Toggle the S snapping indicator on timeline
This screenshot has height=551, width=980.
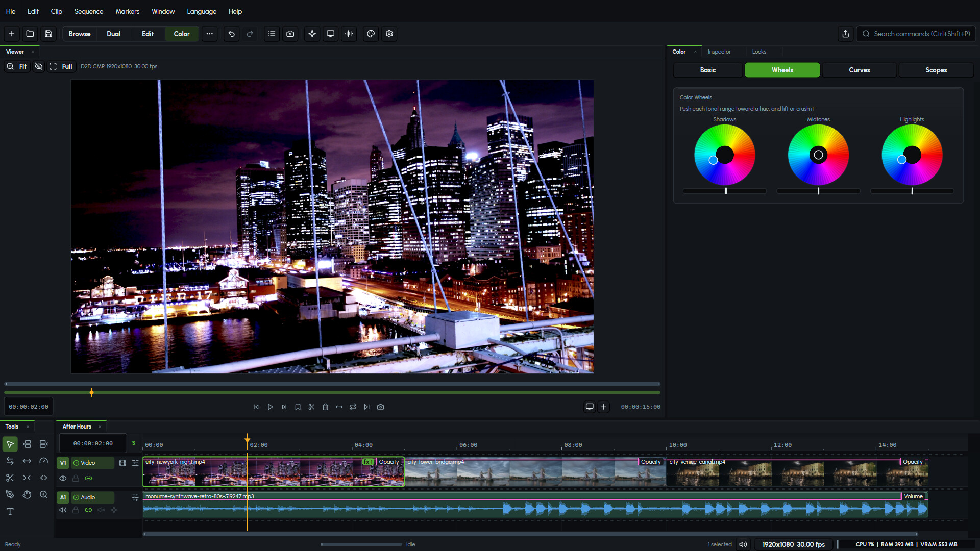[x=134, y=443]
